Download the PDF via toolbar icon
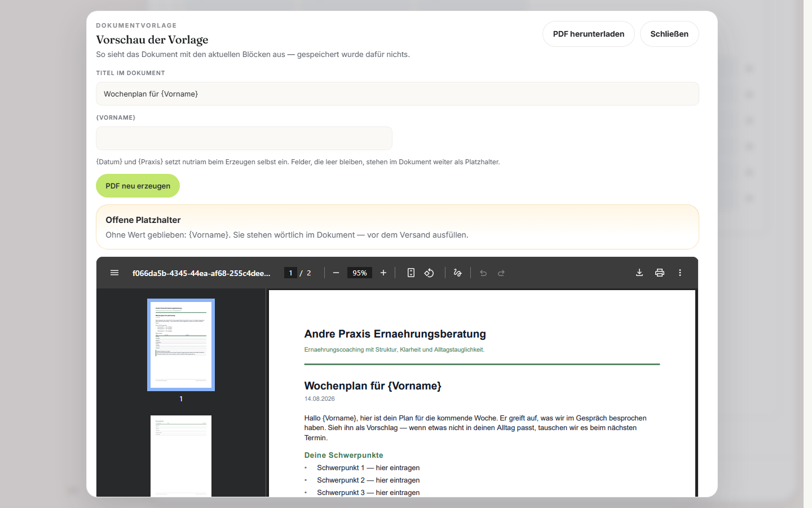This screenshot has width=812, height=508. click(639, 273)
